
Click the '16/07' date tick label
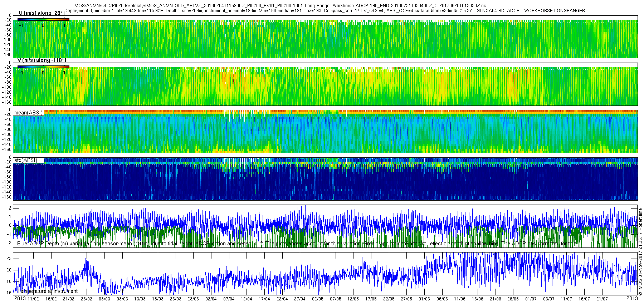[584, 299]
